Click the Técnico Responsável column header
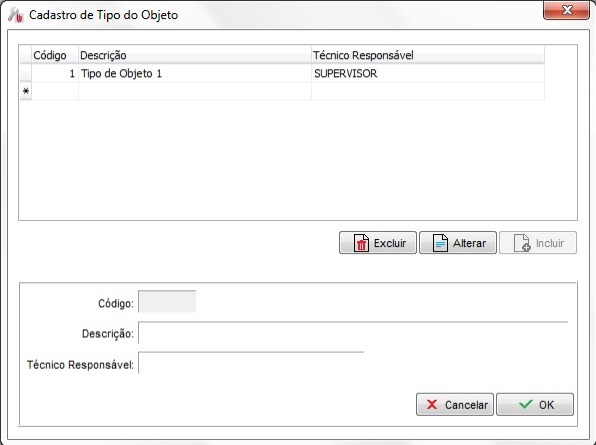The height and width of the screenshot is (445, 596). 428,55
